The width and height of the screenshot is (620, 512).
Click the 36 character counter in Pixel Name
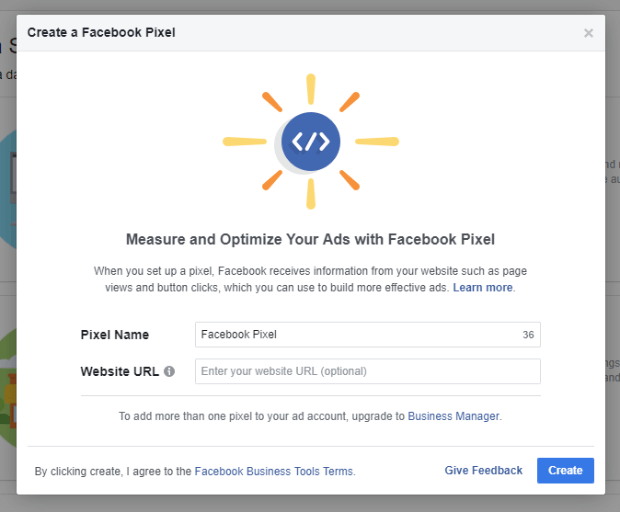click(x=528, y=335)
